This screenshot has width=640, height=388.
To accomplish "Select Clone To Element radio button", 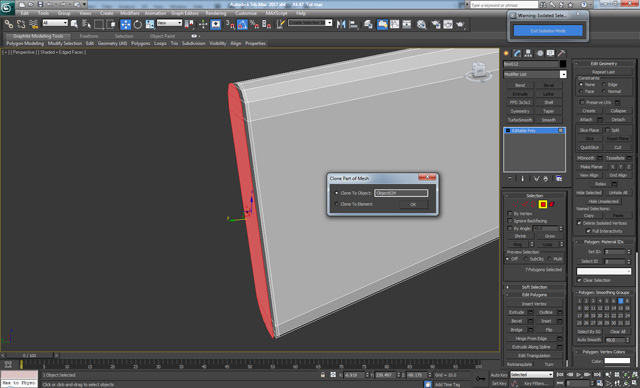I will [x=336, y=204].
